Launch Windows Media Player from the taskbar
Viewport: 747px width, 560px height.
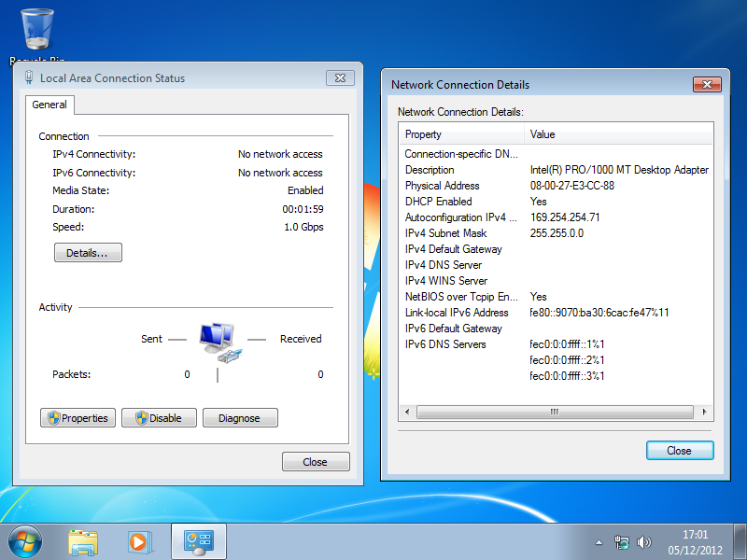pyautogui.click(x=138, y=541)
